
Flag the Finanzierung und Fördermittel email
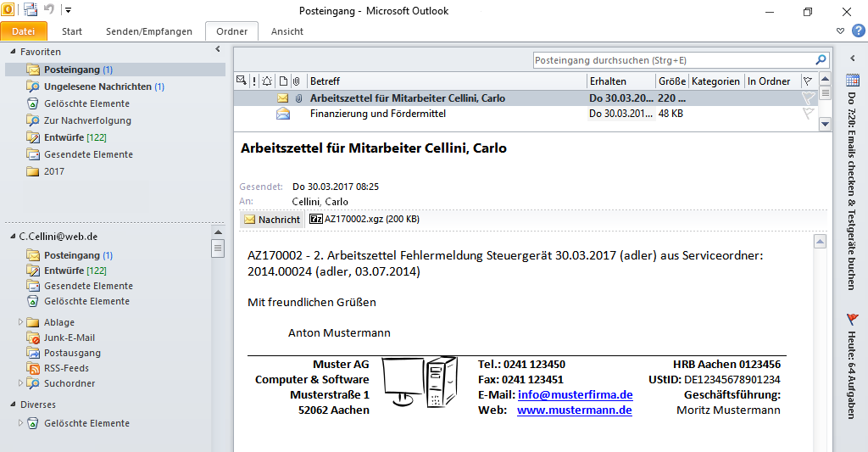pos(808,114)
